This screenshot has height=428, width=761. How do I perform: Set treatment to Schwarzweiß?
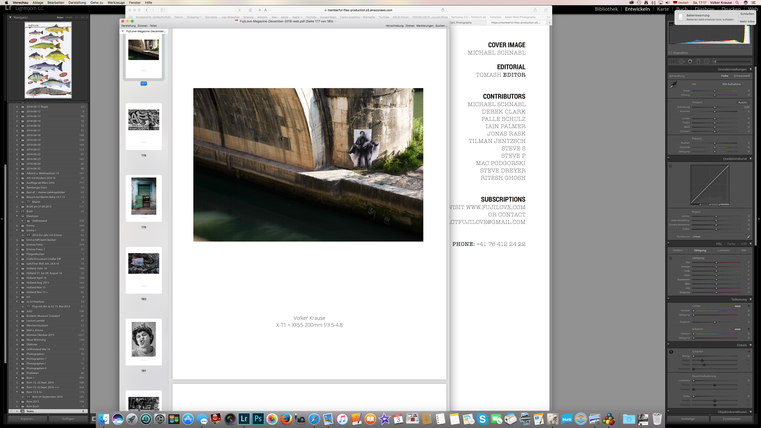point(742,76)
